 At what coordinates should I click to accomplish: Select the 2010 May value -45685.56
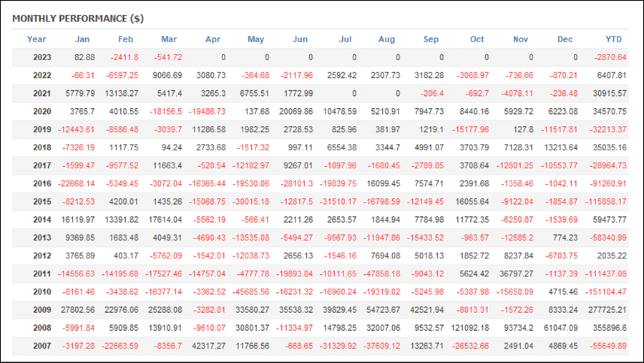pos(249,292)
